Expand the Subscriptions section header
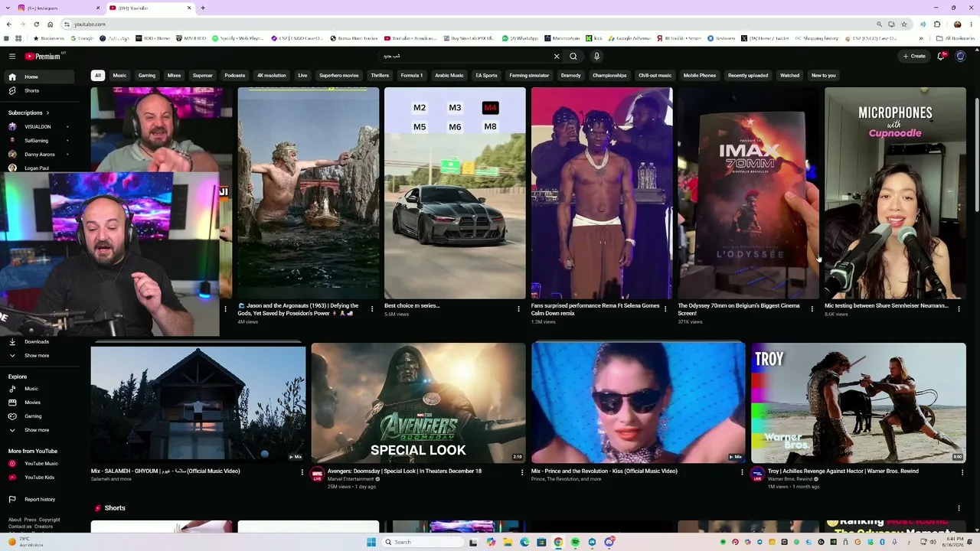980x551 pixels. point(29,112)
